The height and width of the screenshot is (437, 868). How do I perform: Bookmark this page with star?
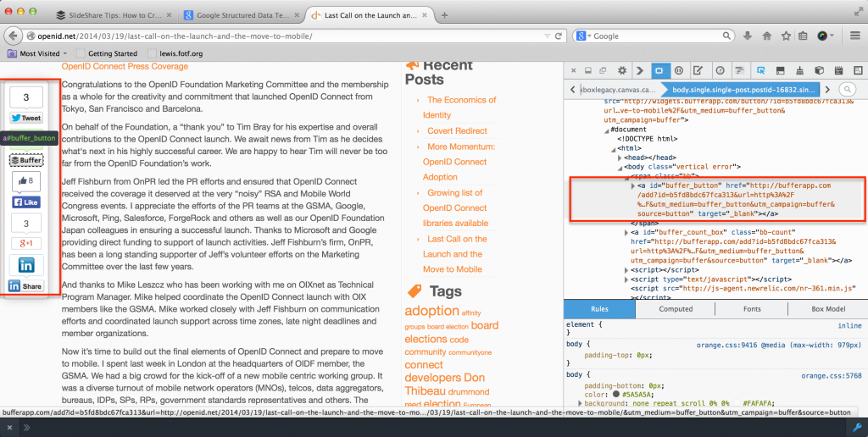coord(786,36)
